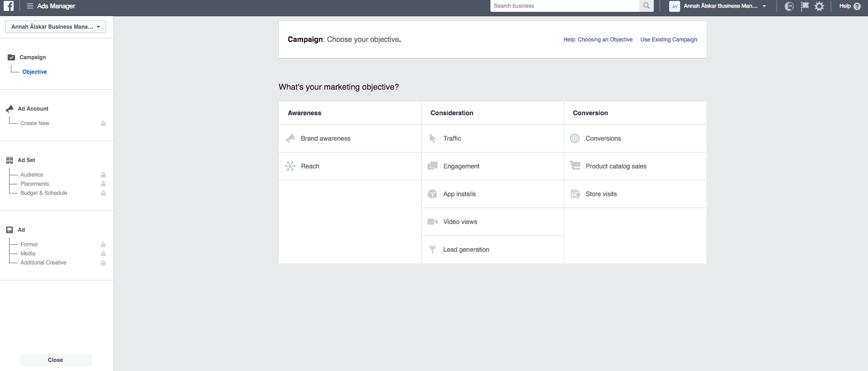Choose the Reach objective

pos(310,166)
